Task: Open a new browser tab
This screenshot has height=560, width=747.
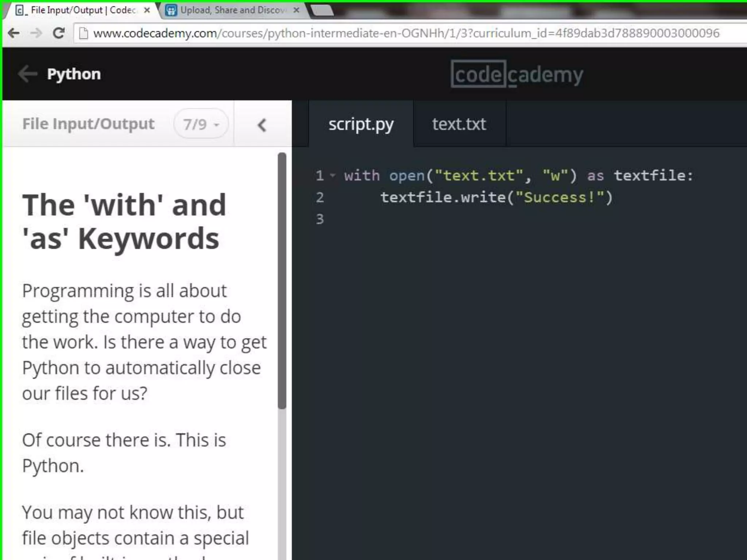Action: (x=322, y=11)
